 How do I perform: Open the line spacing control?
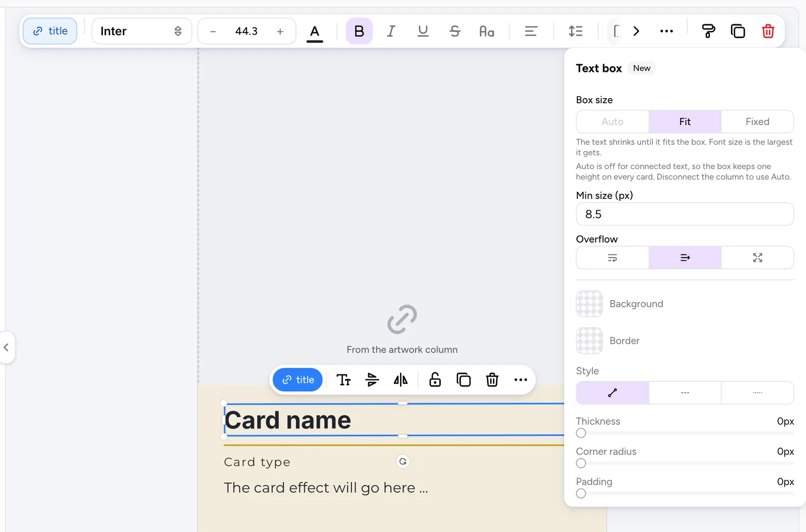pyautogui.click(x=575, y=31)
